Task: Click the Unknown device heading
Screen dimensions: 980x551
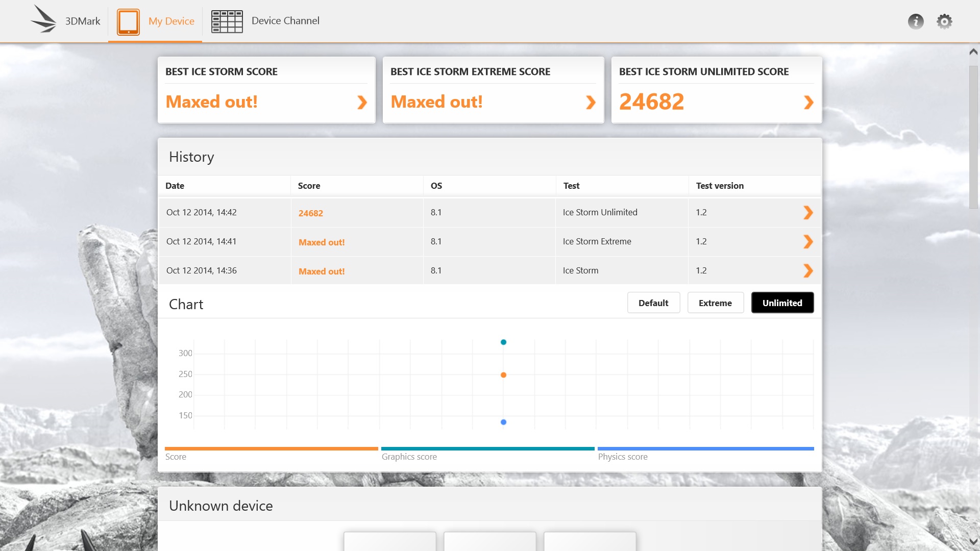Action: pyautogui.click(x=220, y=506)
